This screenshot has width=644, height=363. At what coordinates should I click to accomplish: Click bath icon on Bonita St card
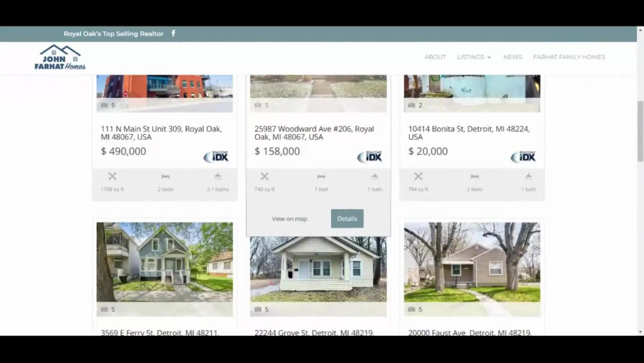click(x=529, y=177)
